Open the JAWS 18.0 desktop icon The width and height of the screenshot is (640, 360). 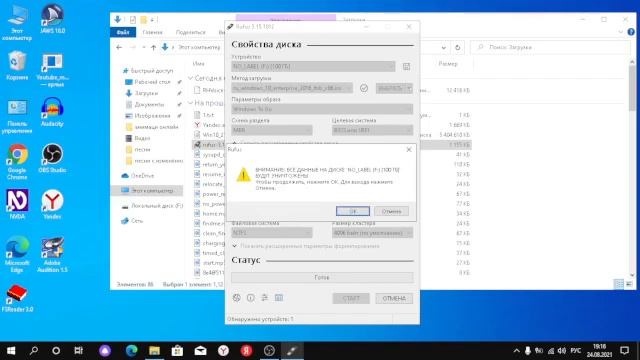pos(52,20)
